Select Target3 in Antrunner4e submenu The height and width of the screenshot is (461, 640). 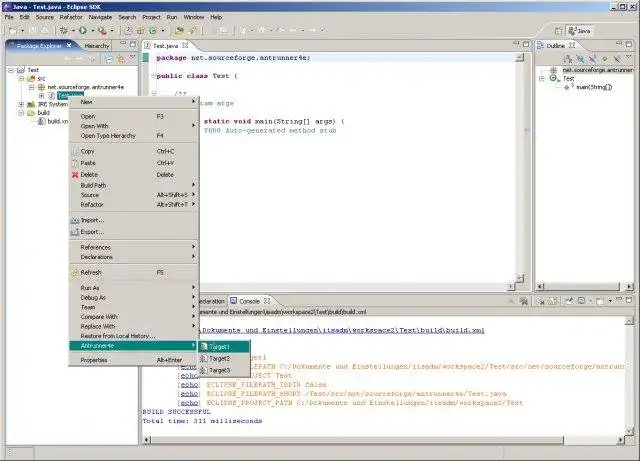[x=224, y=370]
